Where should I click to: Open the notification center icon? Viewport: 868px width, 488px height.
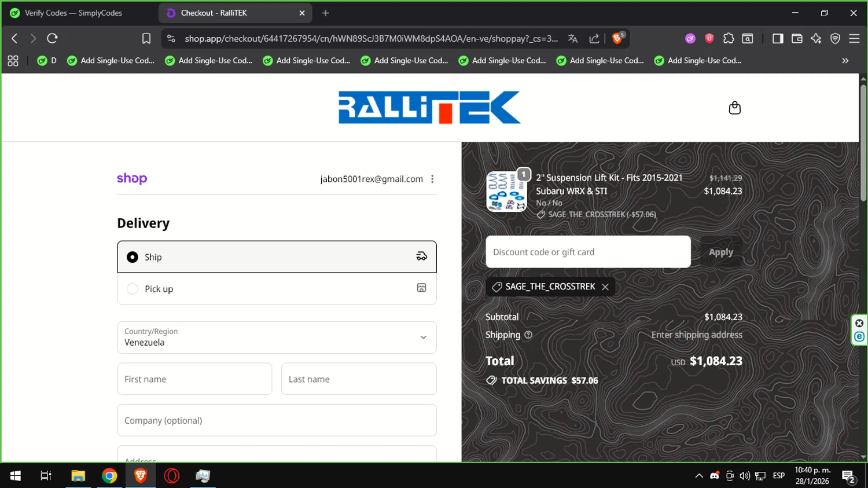click(849, 476)
